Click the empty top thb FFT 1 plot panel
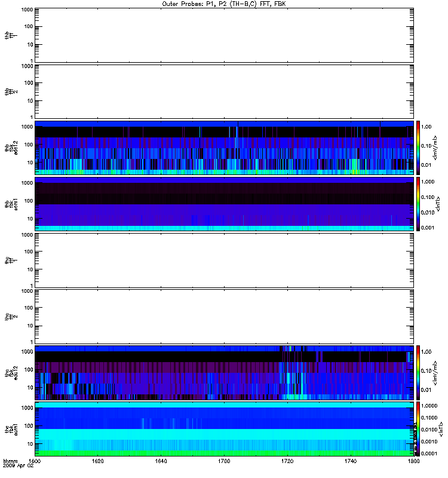This screenshot has height=478, width=448. (x=224, y=35)
